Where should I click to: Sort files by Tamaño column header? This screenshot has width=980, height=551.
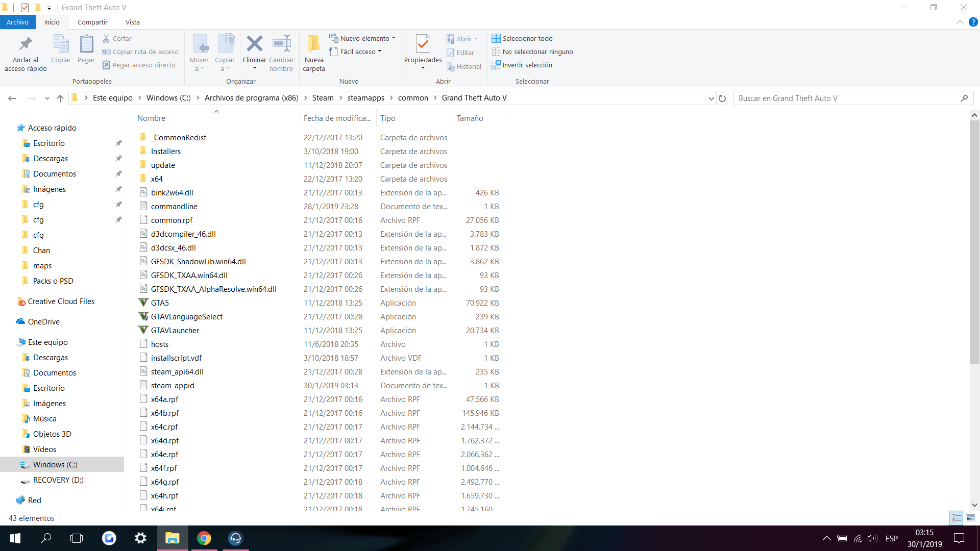[x=470, y=118]
